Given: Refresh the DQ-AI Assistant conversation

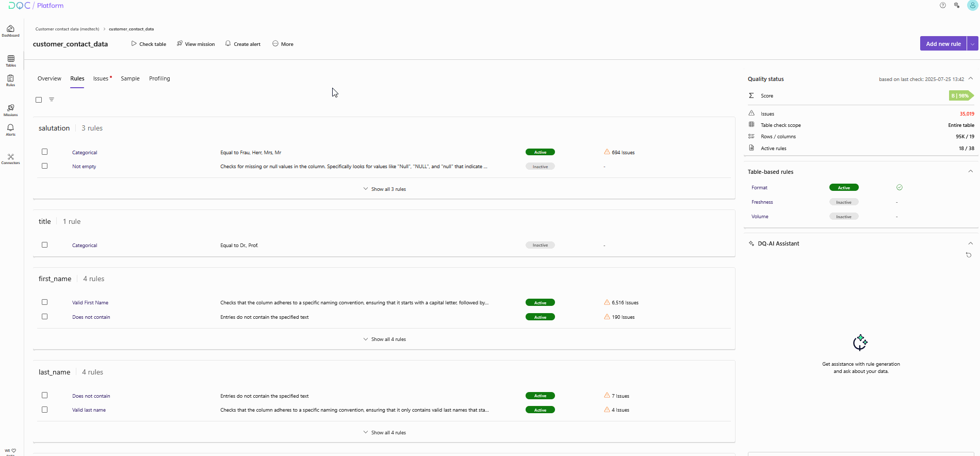Looking at the screenshot, I should 969,255.
